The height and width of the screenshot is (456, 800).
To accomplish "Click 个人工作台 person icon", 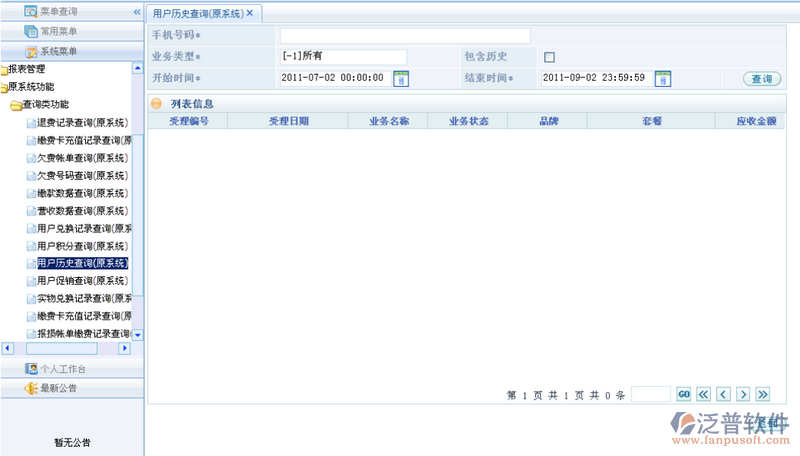I will (x=31, y=368).
